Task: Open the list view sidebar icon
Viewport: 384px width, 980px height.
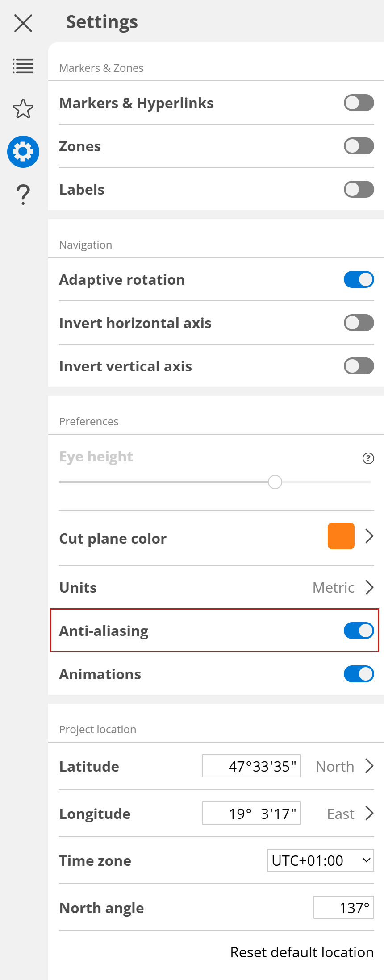Action: [23, 66]
